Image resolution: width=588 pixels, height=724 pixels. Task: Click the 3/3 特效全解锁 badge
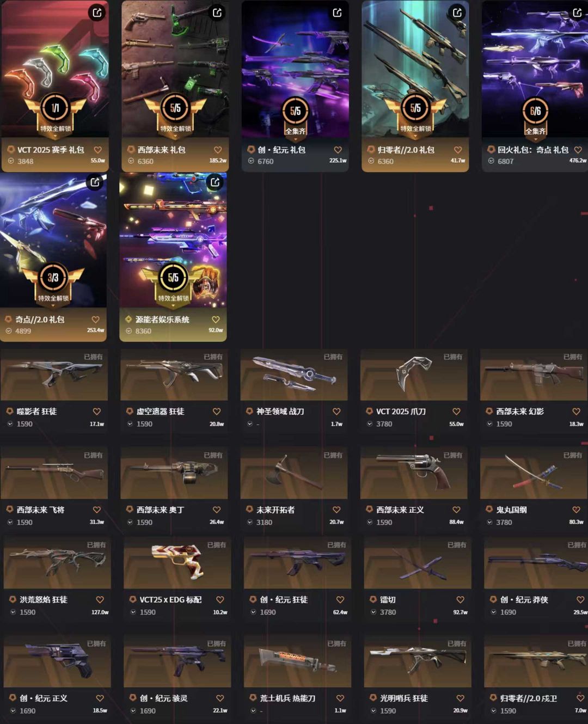[53, 283]
